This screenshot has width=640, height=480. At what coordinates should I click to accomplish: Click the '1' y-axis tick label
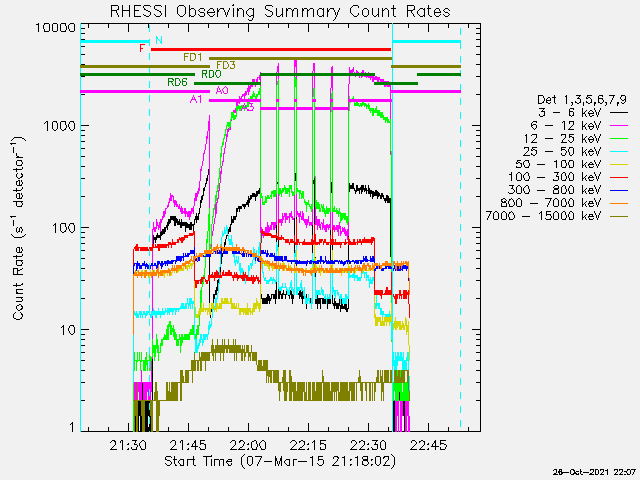(72, 427)
